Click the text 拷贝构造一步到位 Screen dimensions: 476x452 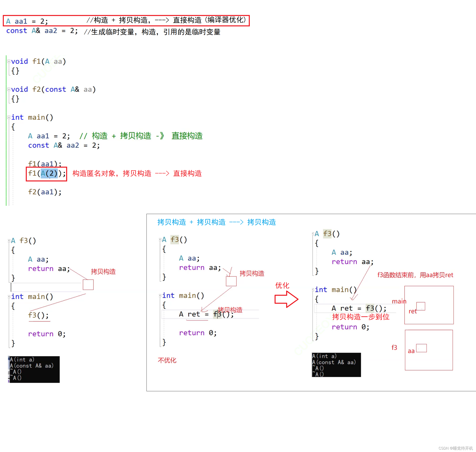click(361, 317)
